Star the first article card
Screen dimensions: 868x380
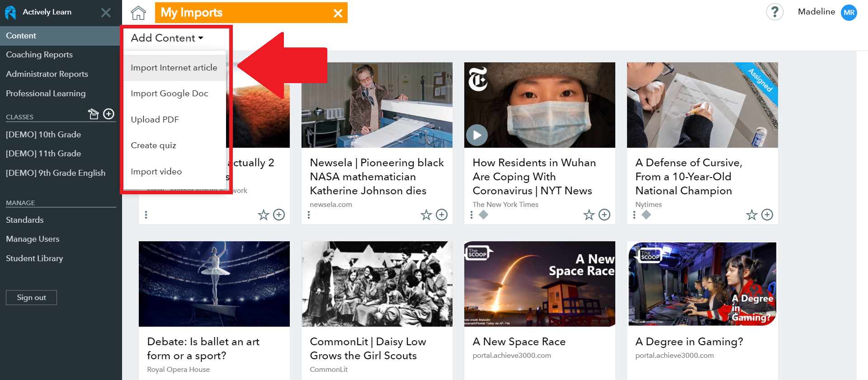point(264,215)
